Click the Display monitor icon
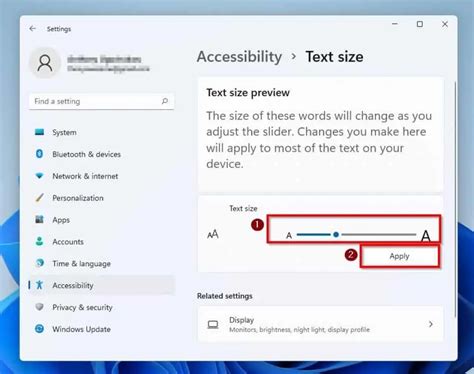This screenshot has width=474, height=374. (x=213, y=324)
